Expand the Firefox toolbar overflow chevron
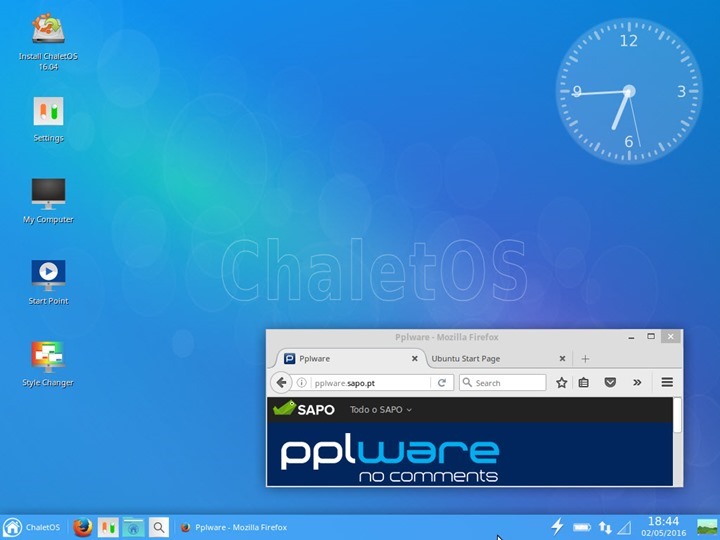The height and width of the screenshot is (540, 720). coord(637,382)
